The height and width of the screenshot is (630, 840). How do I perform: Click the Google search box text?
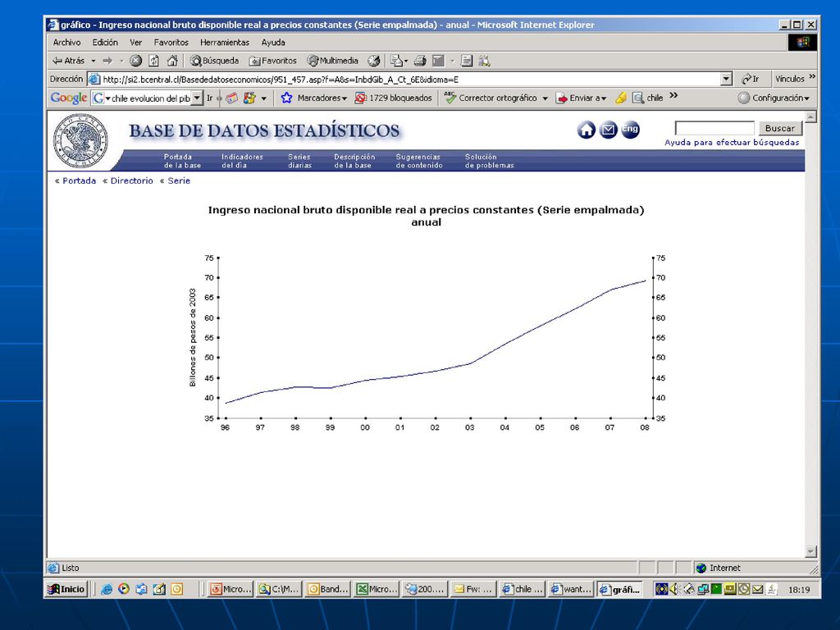pyautogui.click(x=151, y=98)
